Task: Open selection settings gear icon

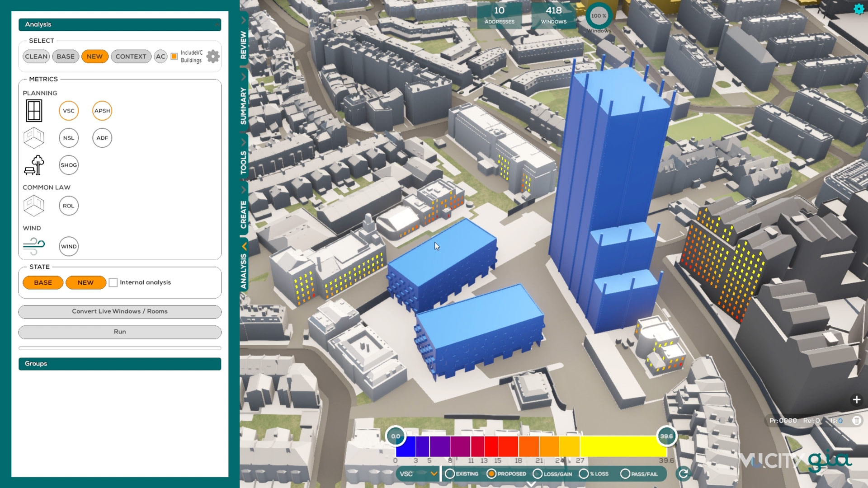Action: coord(213,56)
